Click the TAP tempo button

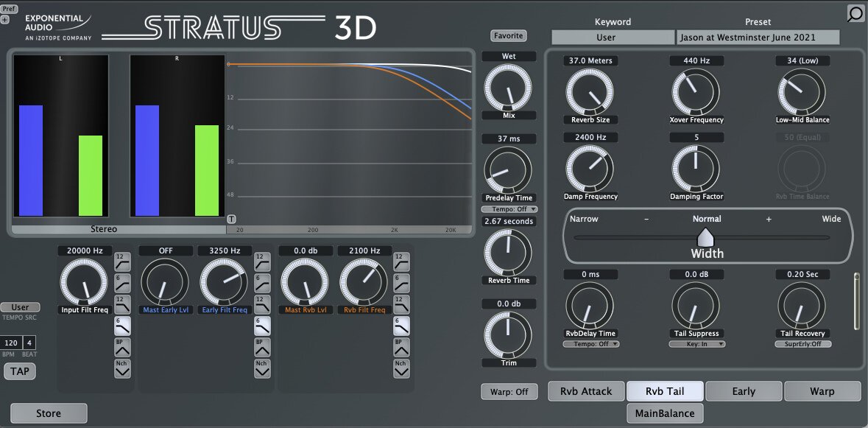click(x=19, y=371)
